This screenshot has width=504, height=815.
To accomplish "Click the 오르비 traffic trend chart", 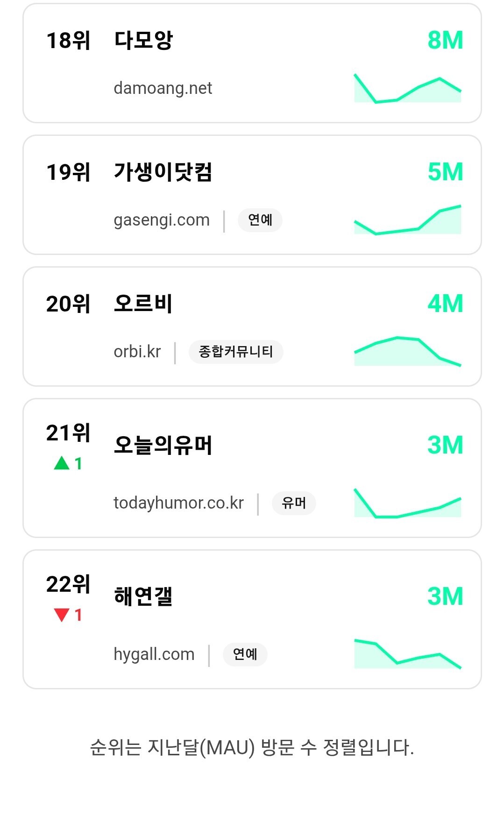I will tap(407, 351).
